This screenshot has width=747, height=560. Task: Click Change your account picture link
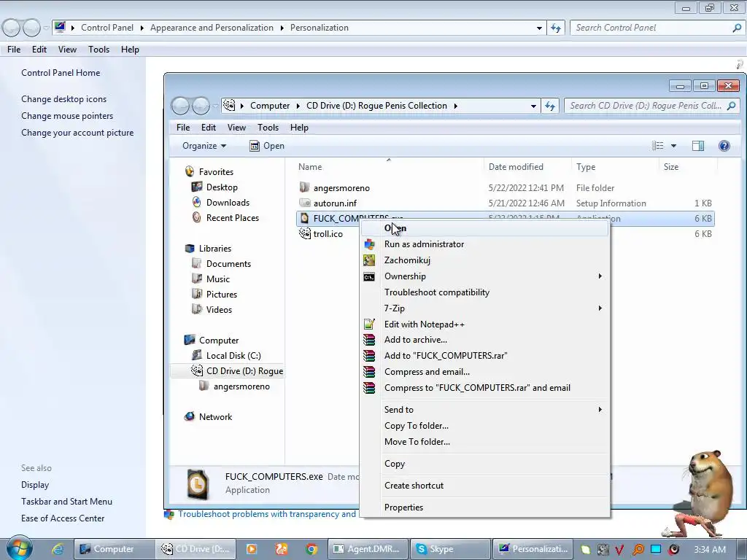coord(77,133)
